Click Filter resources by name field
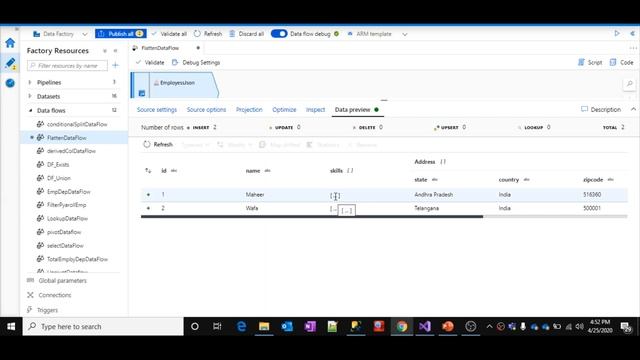This screenshot has width=640, height=360. pos(67,65)
